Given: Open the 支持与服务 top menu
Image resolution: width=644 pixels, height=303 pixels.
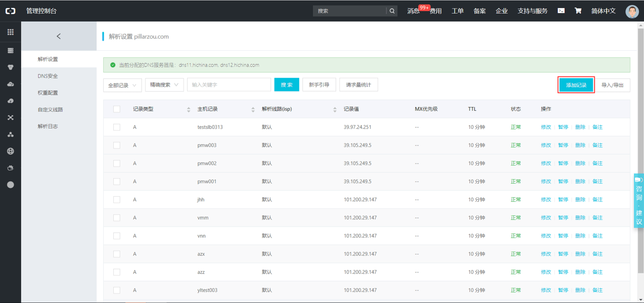Looking at the screenshot, I should pos(533,11).
